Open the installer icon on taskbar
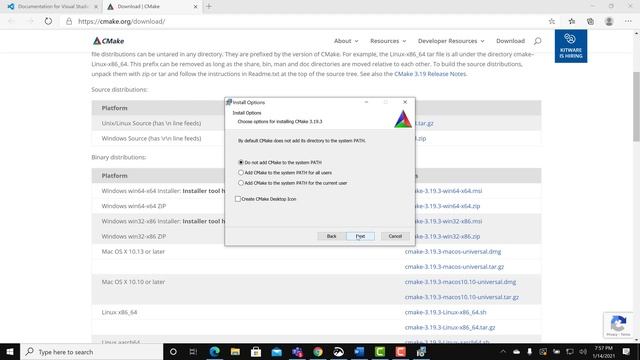Image resolution: width=640 pixels, height=360 pixels. point(421,351)
